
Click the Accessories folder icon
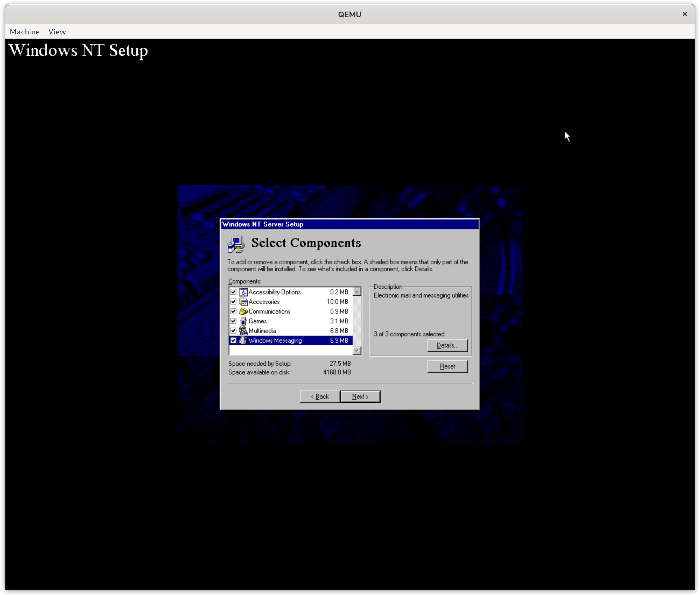(x=243, y=302)
